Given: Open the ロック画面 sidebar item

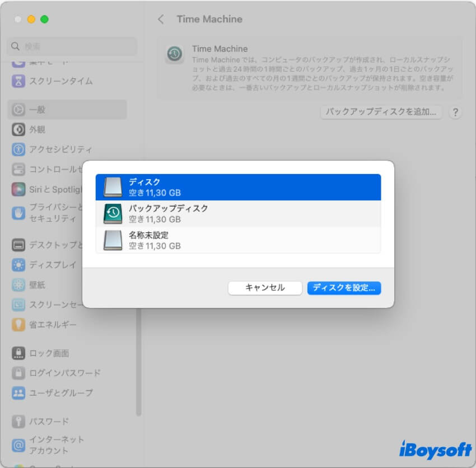Looking at the screenshot, I should pos(49,353).
